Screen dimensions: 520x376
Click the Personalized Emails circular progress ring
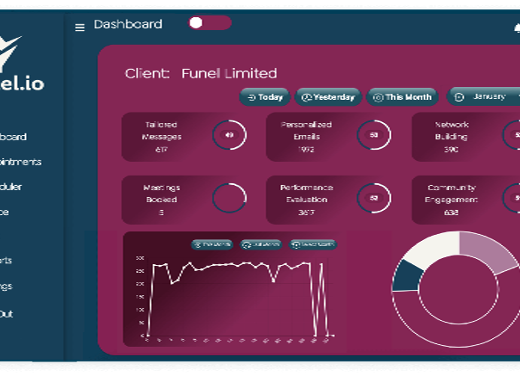[374, 135]
